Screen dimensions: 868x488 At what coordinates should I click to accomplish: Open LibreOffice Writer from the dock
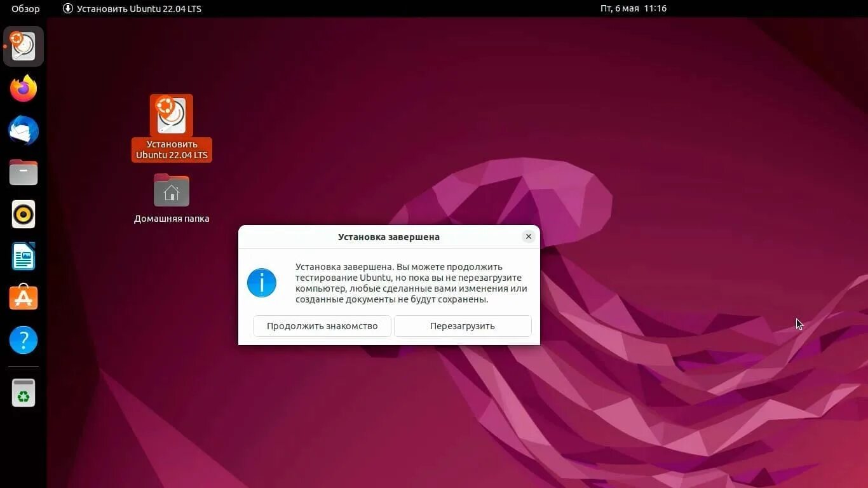click(x=24, y=256)
